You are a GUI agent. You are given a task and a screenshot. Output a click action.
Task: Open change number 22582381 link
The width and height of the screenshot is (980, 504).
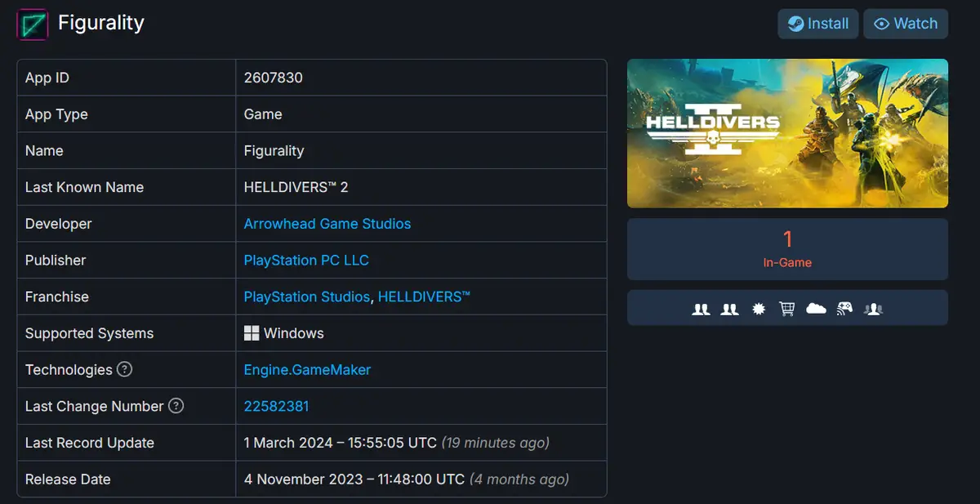(276, 406)
